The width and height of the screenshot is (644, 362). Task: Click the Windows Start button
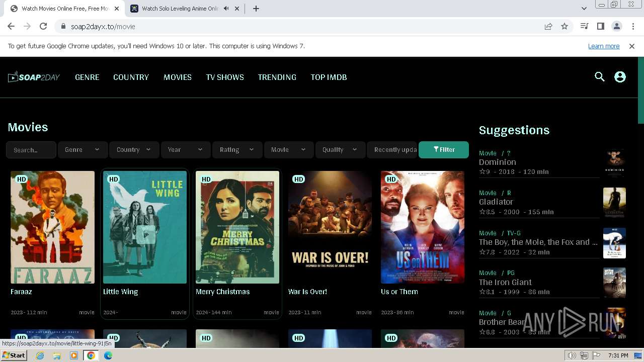coord(14,355)
